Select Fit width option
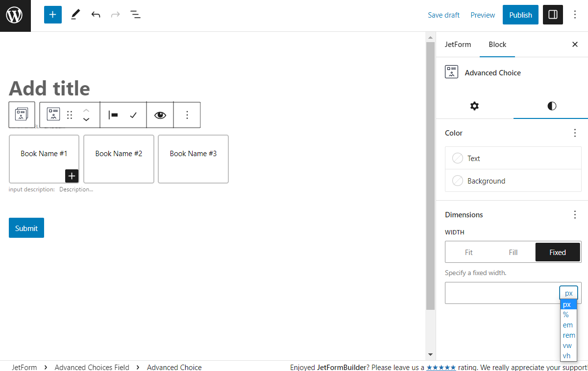 click(468, 252)
